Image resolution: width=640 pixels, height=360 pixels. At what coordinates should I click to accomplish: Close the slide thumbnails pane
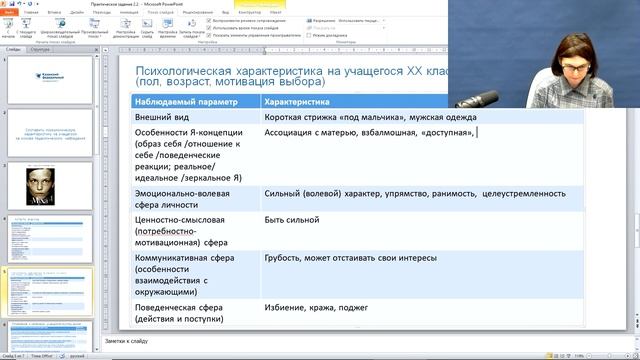pyautogui.click(x=96, y=49)
